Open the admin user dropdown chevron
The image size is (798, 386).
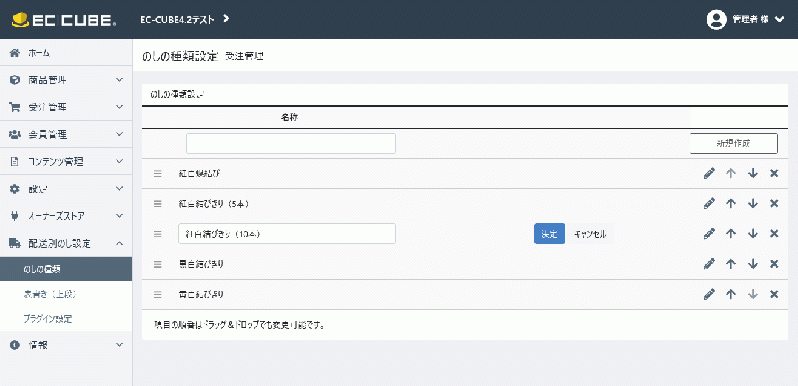tap(780, 19)
